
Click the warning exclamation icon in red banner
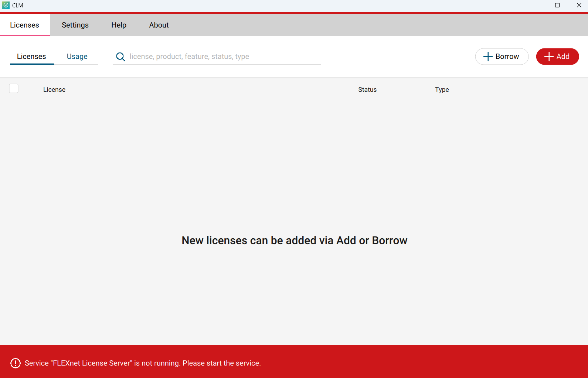click(16, 363)
